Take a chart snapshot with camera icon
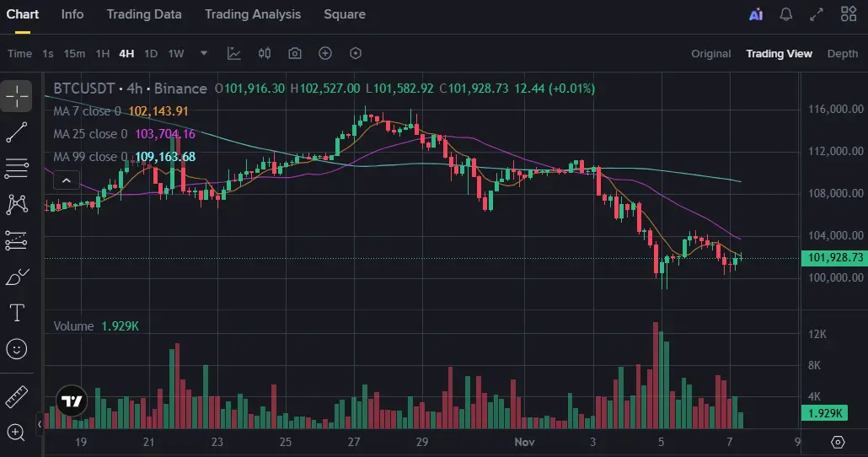This screenshot has width=868, height=457. (x=294, y=53)
